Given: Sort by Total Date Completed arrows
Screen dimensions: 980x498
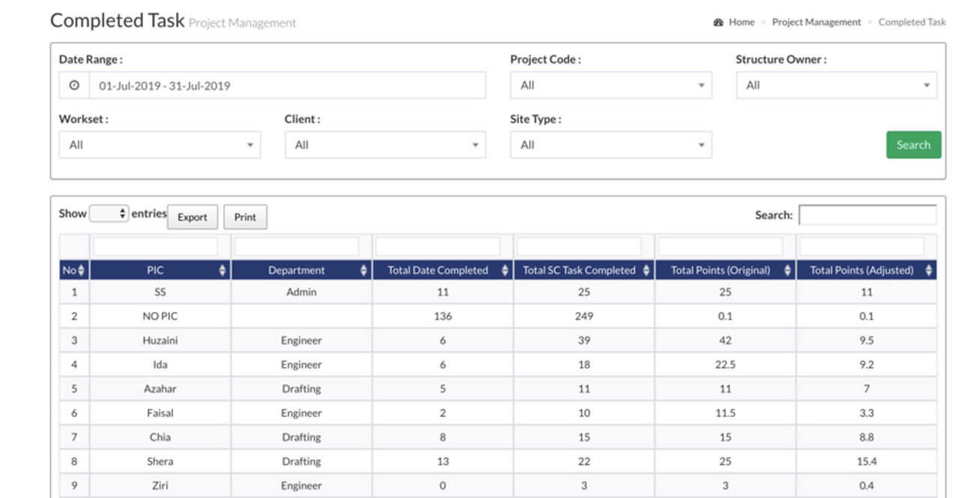Looking at the screenshot, I should tap(505, 270).
